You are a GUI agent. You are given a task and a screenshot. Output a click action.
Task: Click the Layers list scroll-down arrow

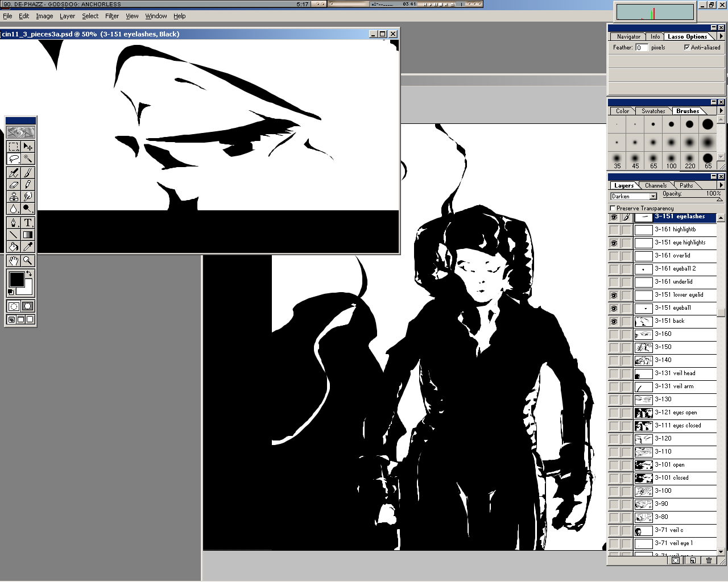721,552
